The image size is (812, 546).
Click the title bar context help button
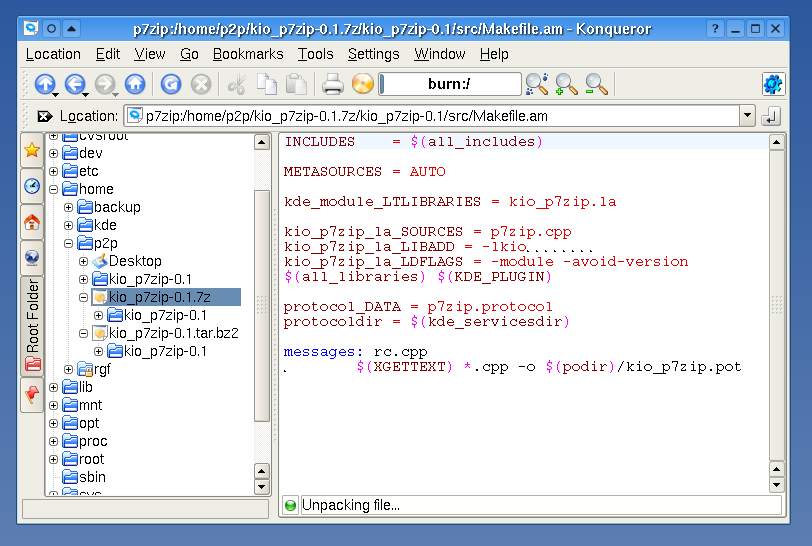click(x=715, y=28)
